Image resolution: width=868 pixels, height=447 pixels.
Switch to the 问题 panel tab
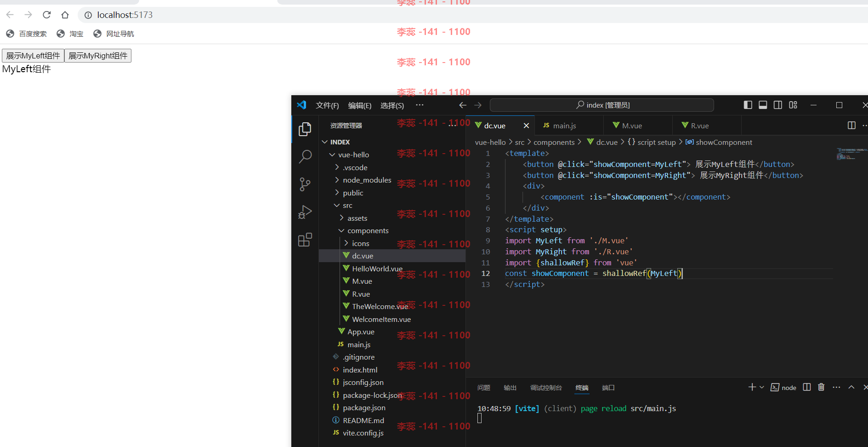click(x=484, y=388)
